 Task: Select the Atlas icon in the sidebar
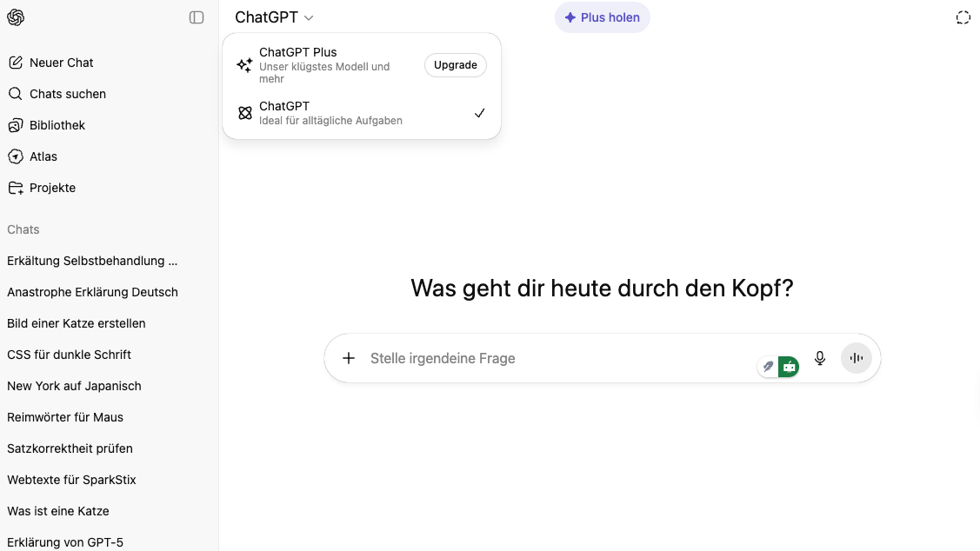15,156
